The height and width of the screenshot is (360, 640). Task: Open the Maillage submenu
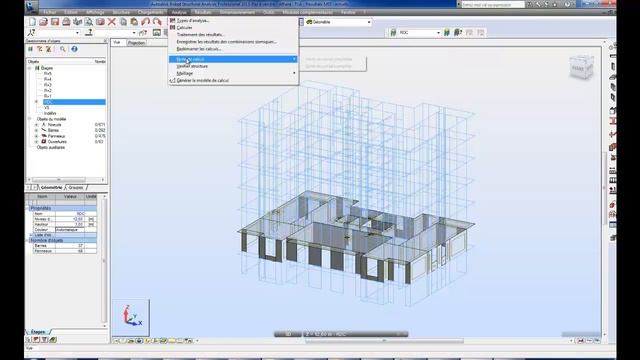(x=233, y=73)
